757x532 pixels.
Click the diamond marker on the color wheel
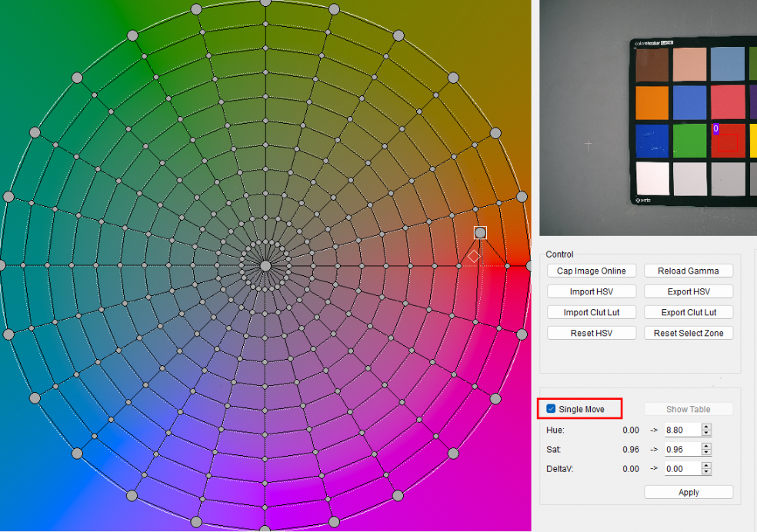[474, 255]
